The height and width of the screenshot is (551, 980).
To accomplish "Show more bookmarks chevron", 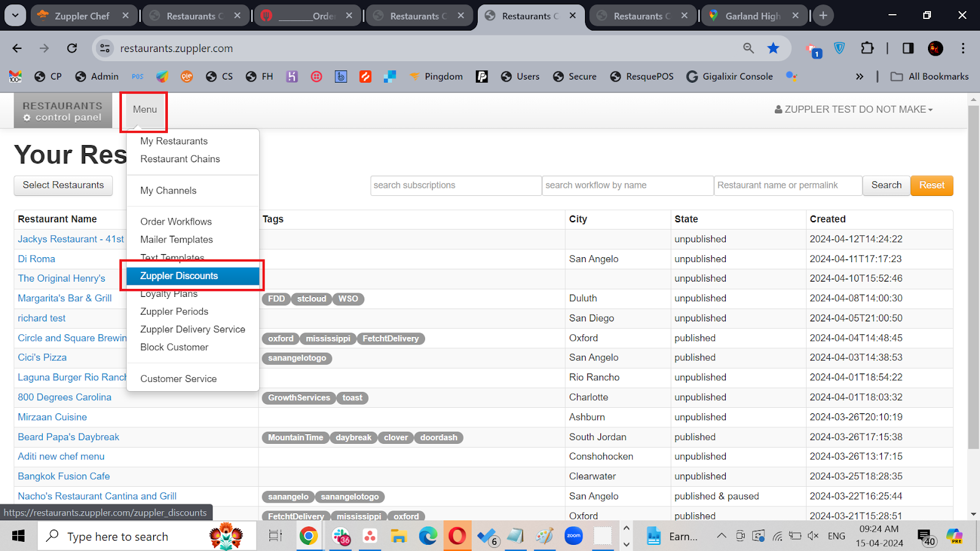I will pos(859,77).
